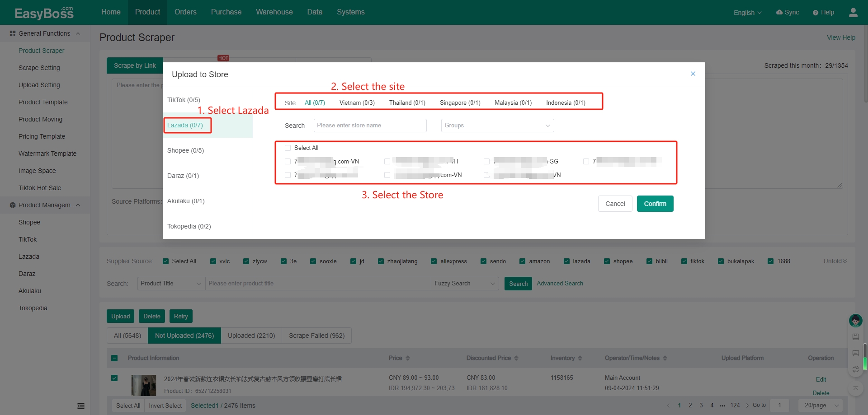Viewport: 868px width, 415px height.
Task: Click the green Search button
Action: click(518, 284)
